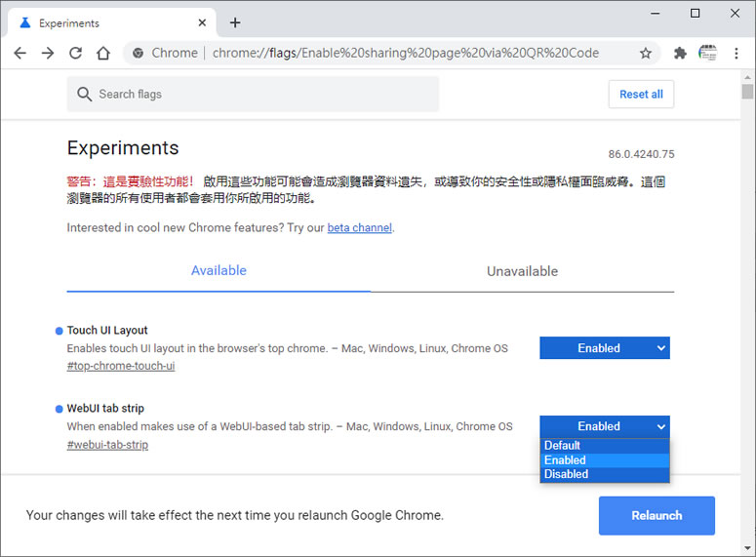The height and width of the screenshot is (557, 756).
Task: Bookmark this page with the star icon
Action: (x=646, y=53)
